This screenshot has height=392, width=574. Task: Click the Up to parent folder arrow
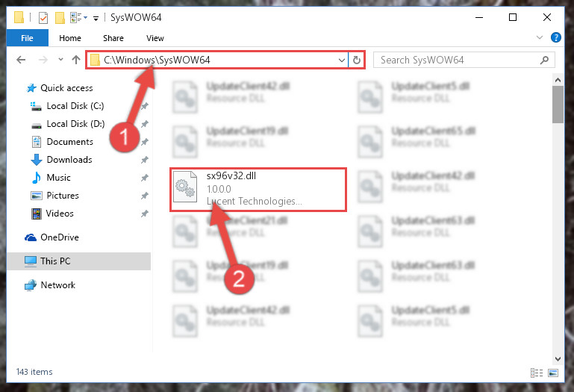click(76, 60)
